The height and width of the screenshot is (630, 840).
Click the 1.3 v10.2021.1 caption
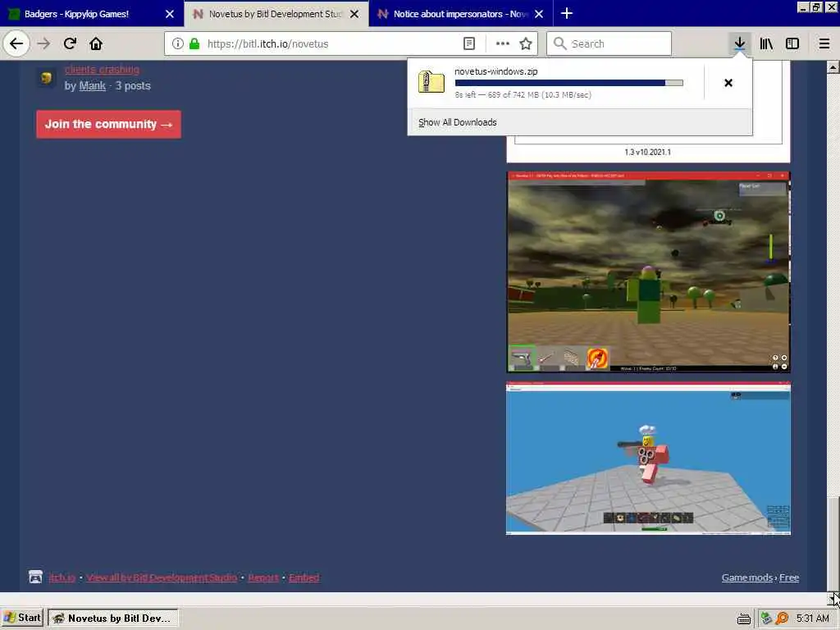[x=647, y=152]
